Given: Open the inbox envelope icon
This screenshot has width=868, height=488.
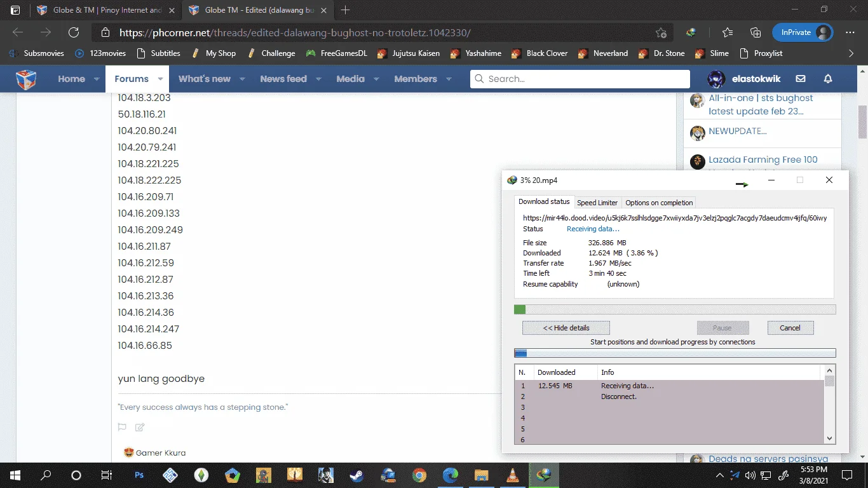Looking at the screenshot, I should 801,79.
